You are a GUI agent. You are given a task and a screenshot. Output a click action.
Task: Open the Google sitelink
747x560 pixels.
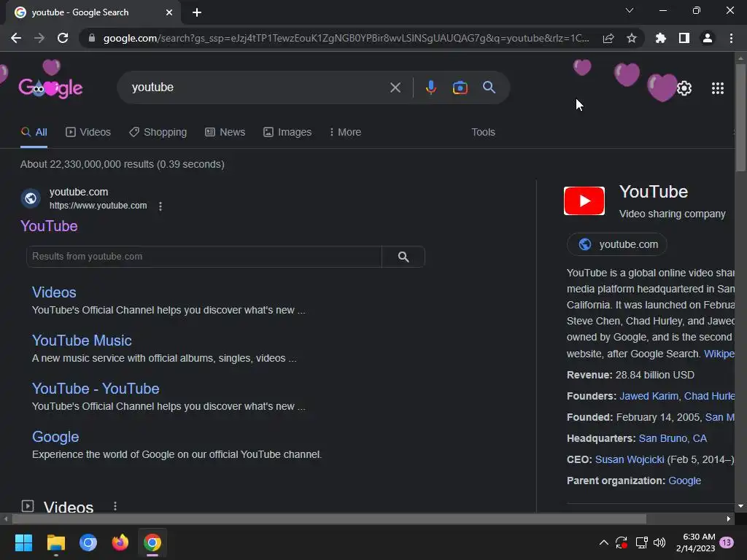pyautogui.click(x=55, y=437)
